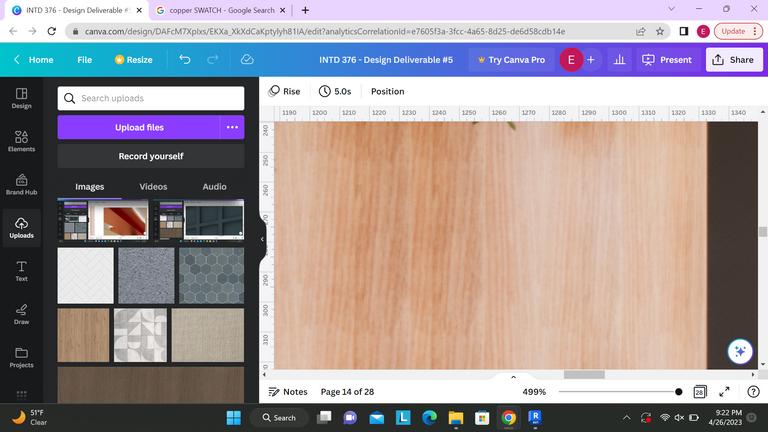The height and width of the screenshot is (432, 768).
Task: Open the Apps grid in sidebar
Action: click(22, 394)
